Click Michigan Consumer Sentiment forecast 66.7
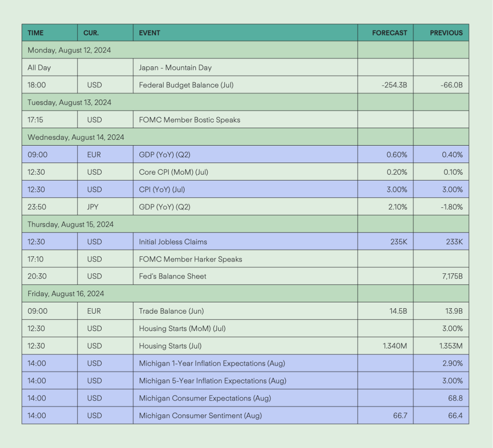The image size is (493, 448). coord(400,416)
